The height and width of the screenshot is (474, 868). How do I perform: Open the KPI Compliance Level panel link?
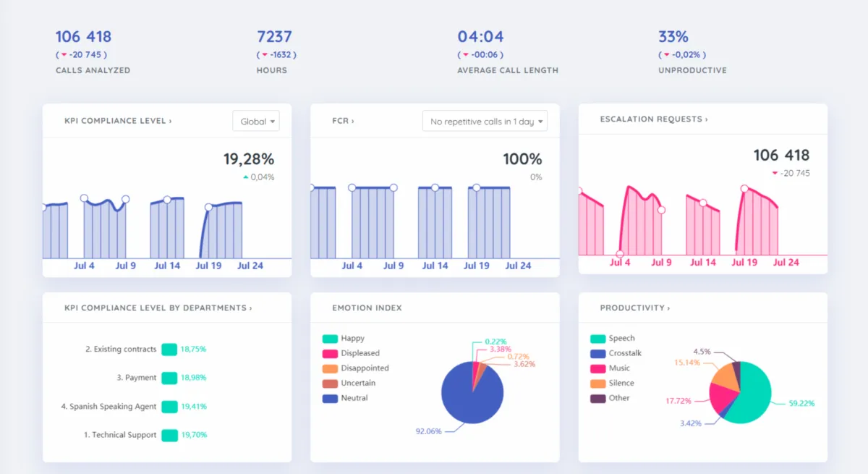(118, 121)
